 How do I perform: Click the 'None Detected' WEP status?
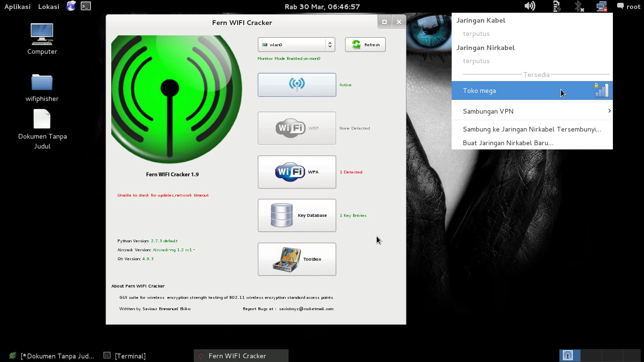(355, 128)
